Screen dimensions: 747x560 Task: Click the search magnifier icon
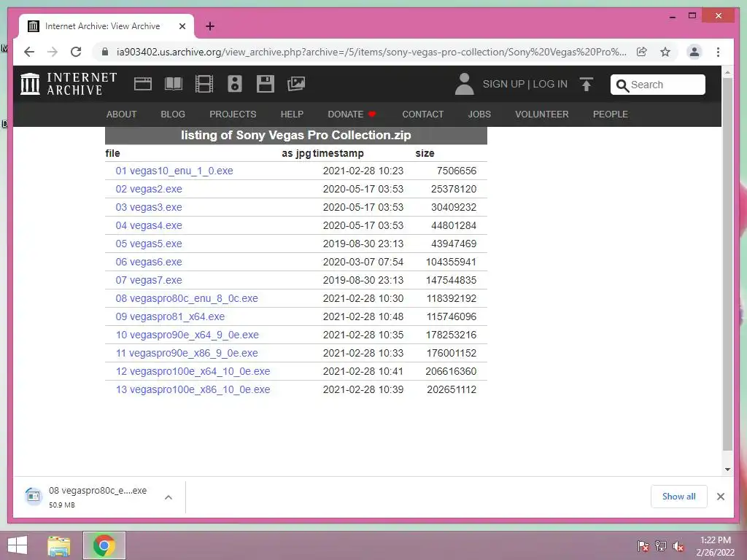click(622, 85)
